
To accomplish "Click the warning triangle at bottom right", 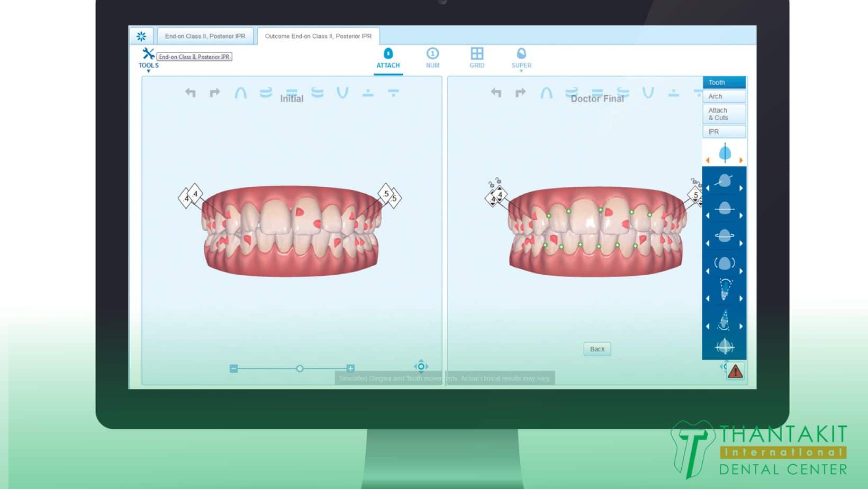I will coord(736,372).
